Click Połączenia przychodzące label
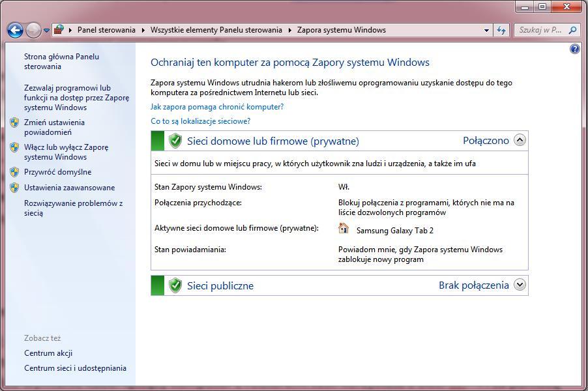 click(198, 203)
